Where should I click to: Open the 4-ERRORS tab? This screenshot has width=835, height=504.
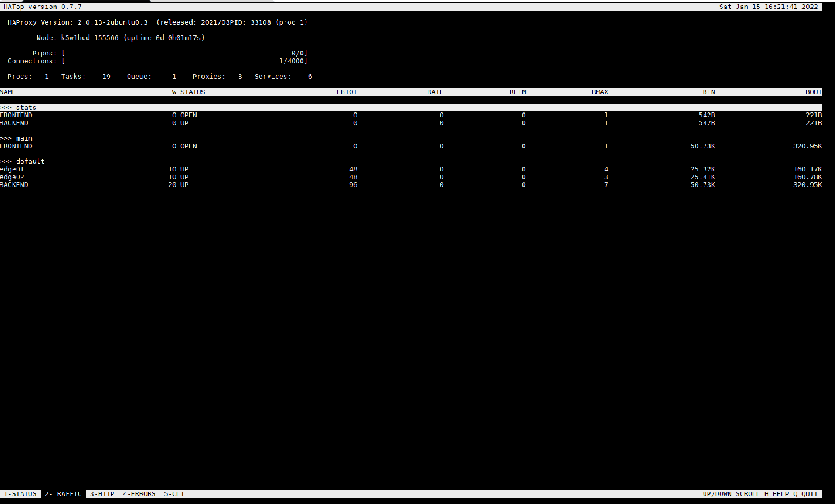pos(139,494)
